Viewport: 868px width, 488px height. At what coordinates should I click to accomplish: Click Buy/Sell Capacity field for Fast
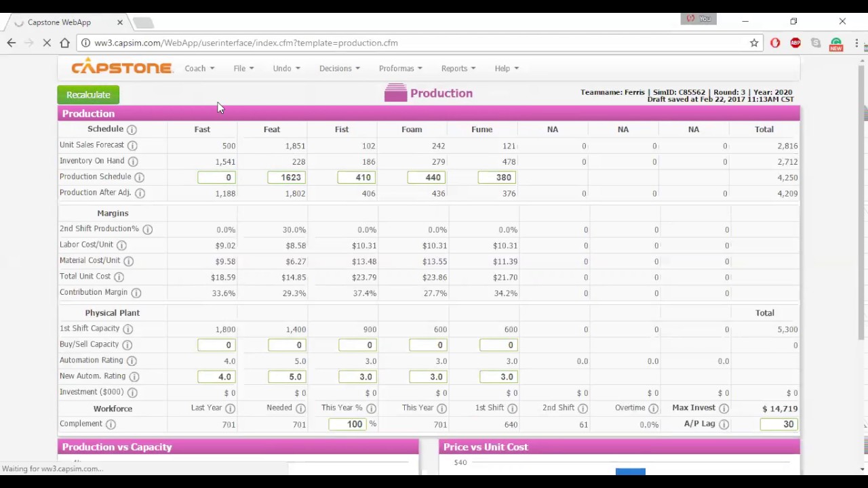click(216, 345)
